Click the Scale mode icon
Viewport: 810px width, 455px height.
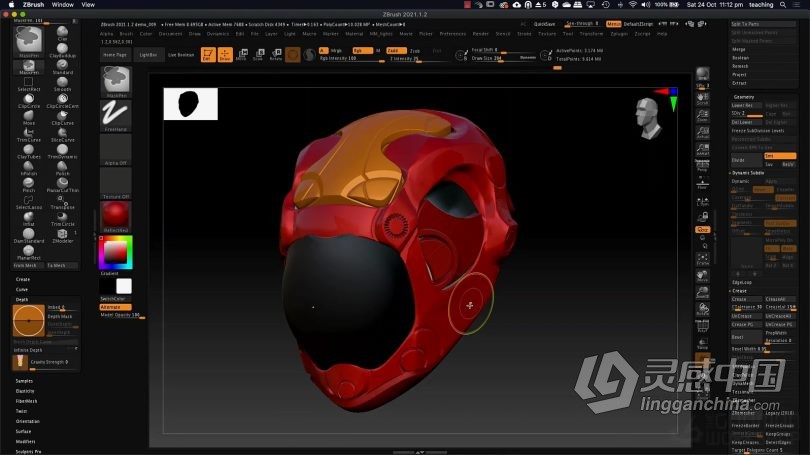pos(258,54)
